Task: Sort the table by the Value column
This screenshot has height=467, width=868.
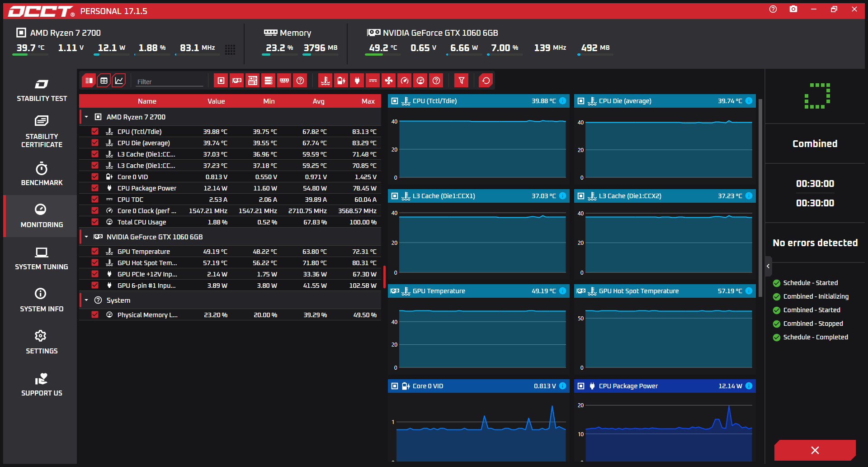Action: [216, 101]
